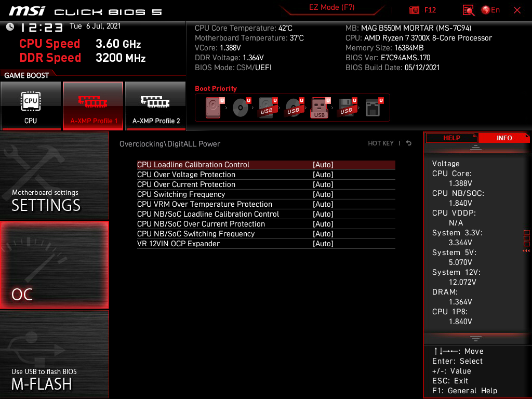Viewport: 532px width, 399px height.
Task: Toggle the CPU Game Boost button
Action: (x=31, y=105)
